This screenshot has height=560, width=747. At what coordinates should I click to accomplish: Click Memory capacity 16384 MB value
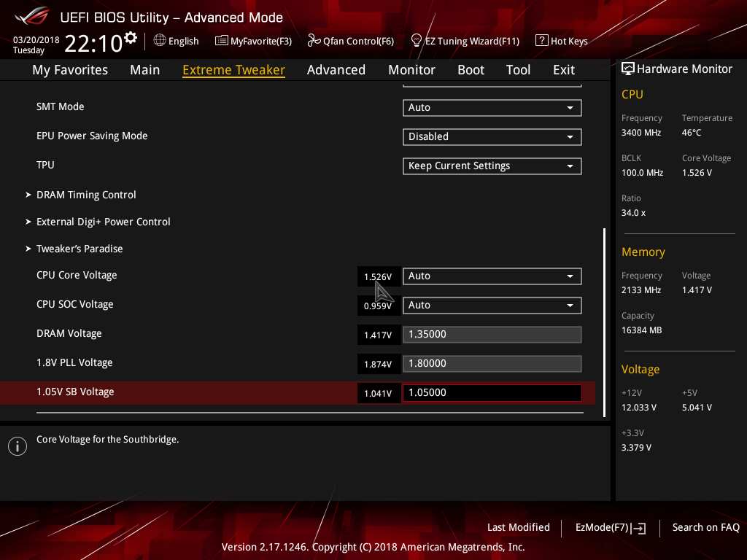coord(642,330)
